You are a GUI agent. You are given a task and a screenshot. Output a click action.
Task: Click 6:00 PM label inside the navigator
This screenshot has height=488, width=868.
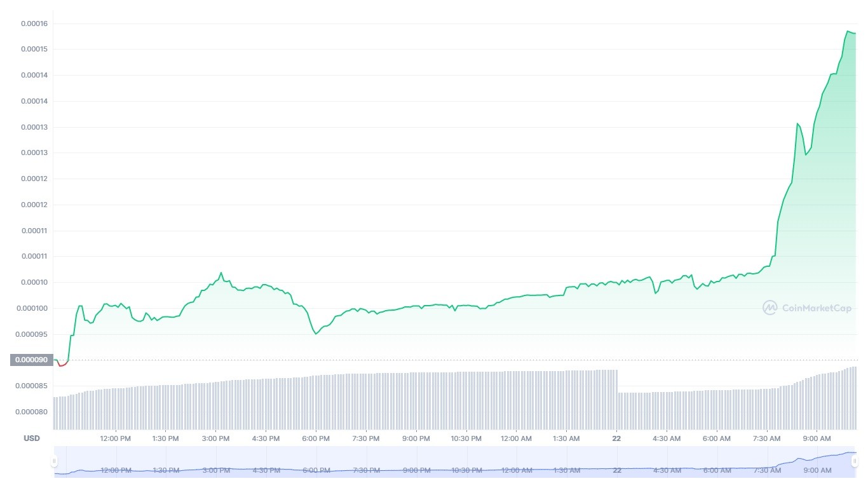(316, 470)
